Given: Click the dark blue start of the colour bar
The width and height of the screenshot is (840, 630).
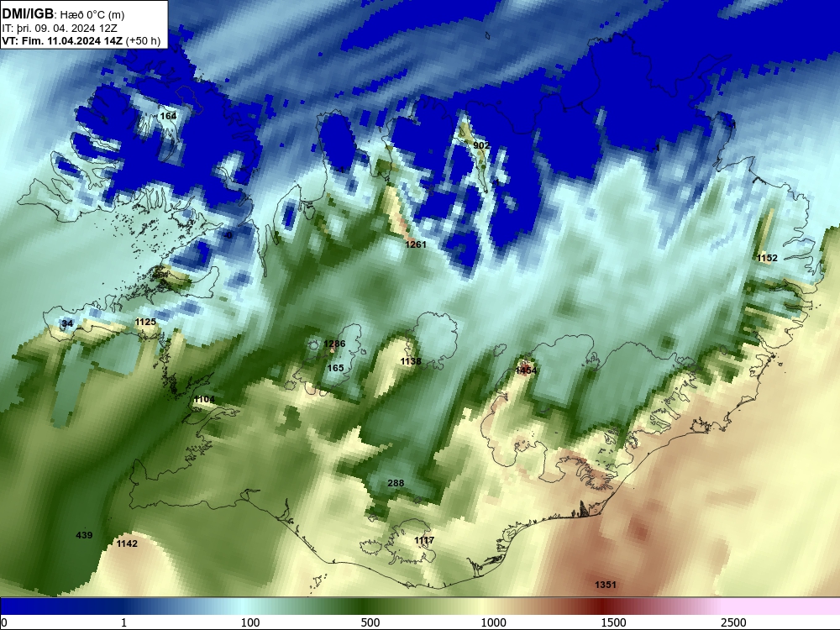Looking at the screenshot, I should pos(32,606).
